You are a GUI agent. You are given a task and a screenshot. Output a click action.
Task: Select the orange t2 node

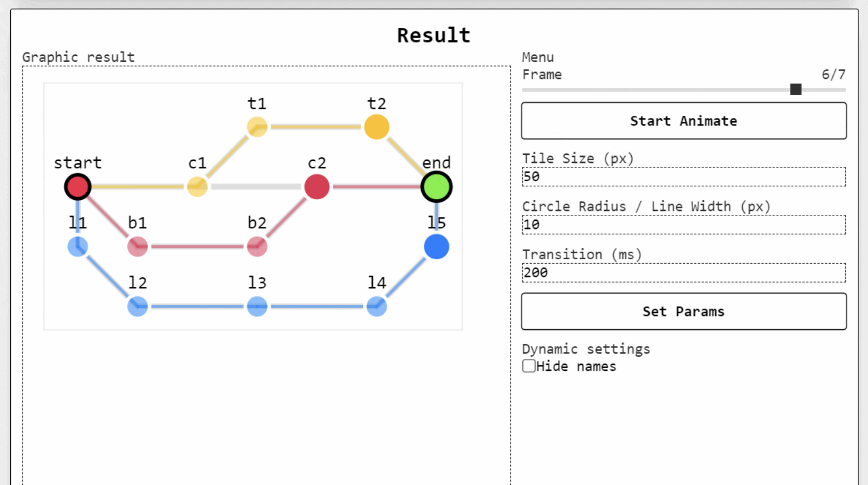point(377,127)
